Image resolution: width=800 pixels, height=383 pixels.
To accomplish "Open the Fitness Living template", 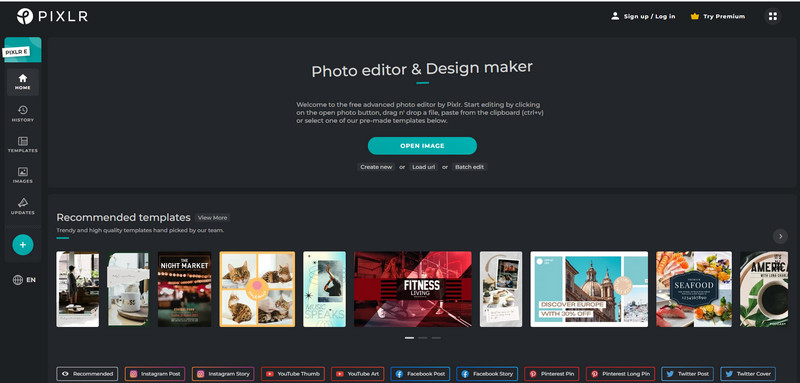I will [413, 289].
